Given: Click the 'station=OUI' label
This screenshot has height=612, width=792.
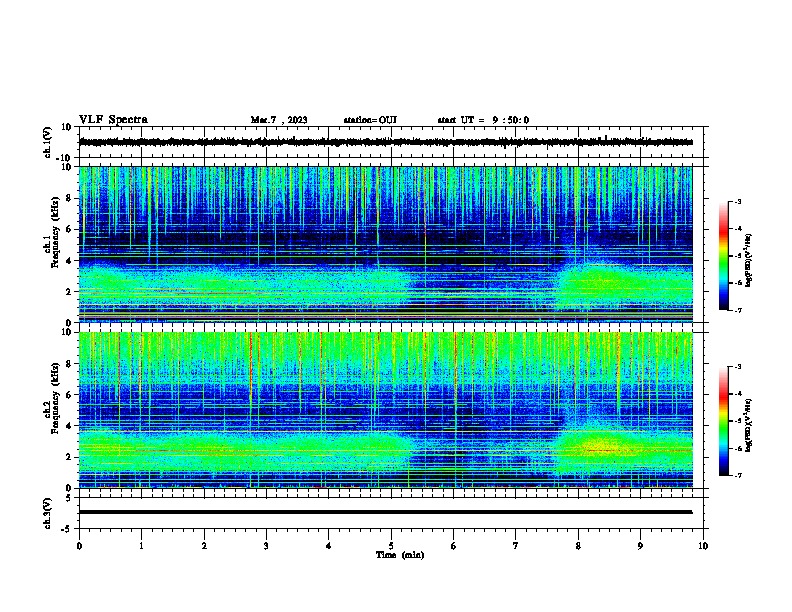Looking at the screenshot, I should (370, 120).
